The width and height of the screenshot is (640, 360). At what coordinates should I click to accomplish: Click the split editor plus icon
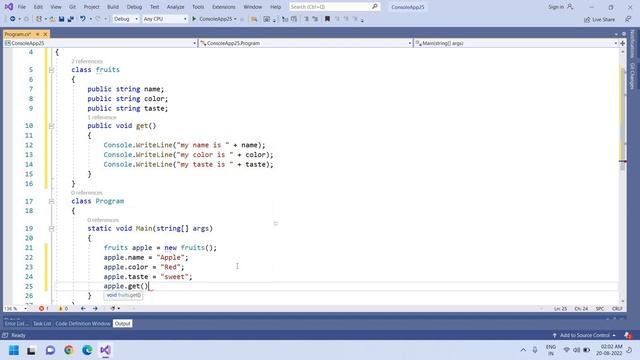point(622,43)
